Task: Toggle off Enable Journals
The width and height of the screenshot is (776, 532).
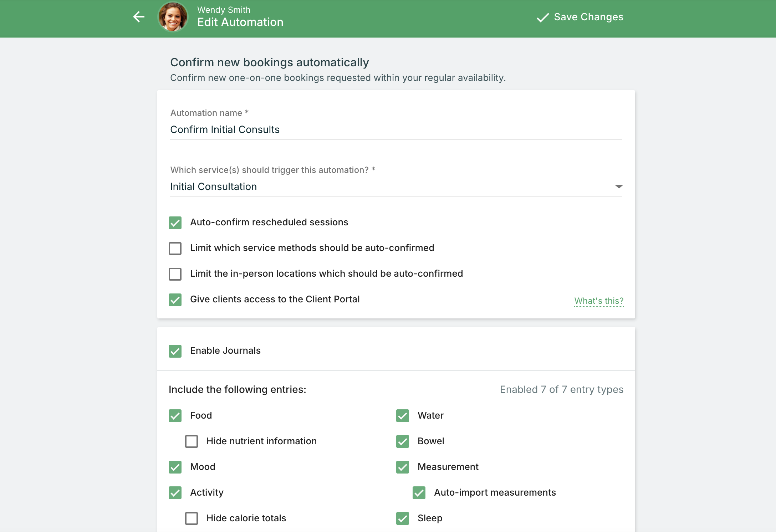Action: coord(175,351)
